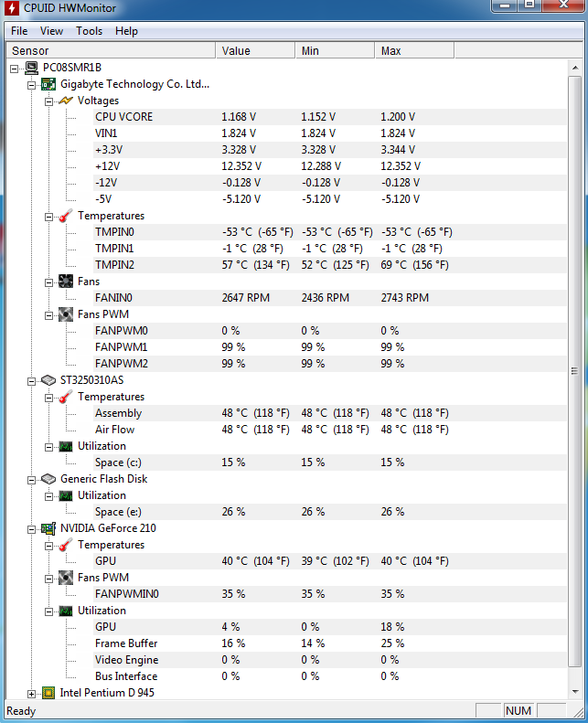
Task: Click Utilization icon under Generic Flash Disk
Action: (x=66, y=495)
